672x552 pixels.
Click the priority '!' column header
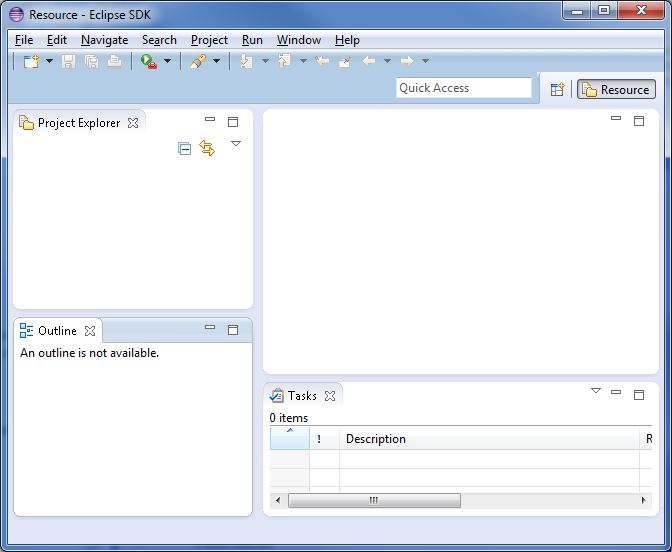click(x=324, y=438)
